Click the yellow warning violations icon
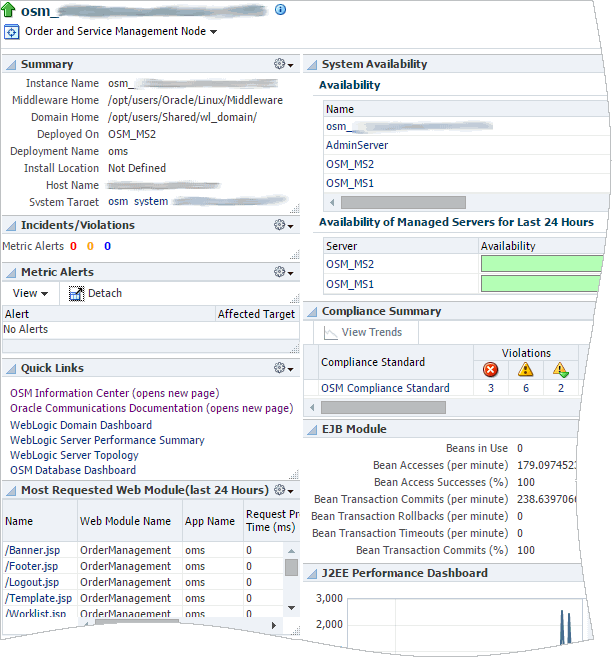612x658 pixels. (x=526, y=369)
